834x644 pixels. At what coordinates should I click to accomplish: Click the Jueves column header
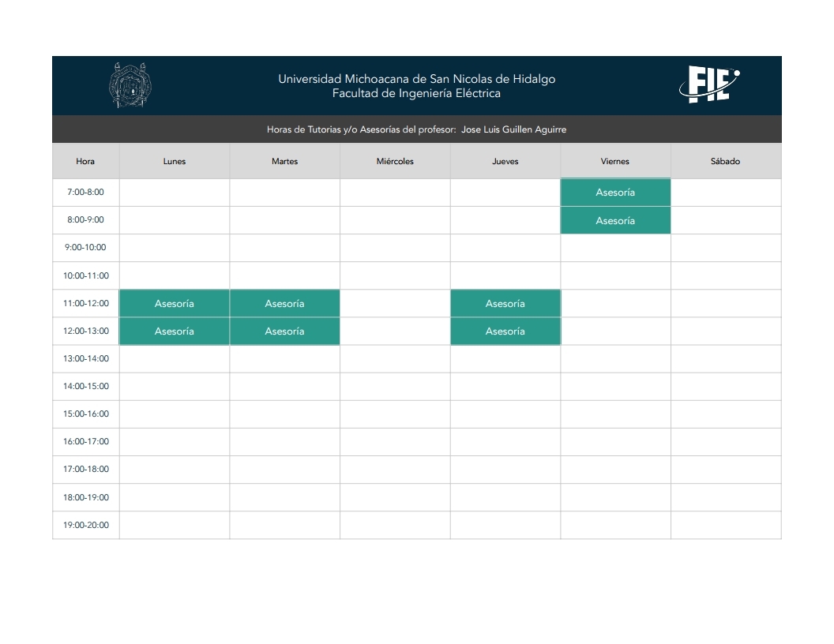coord(505,161)
